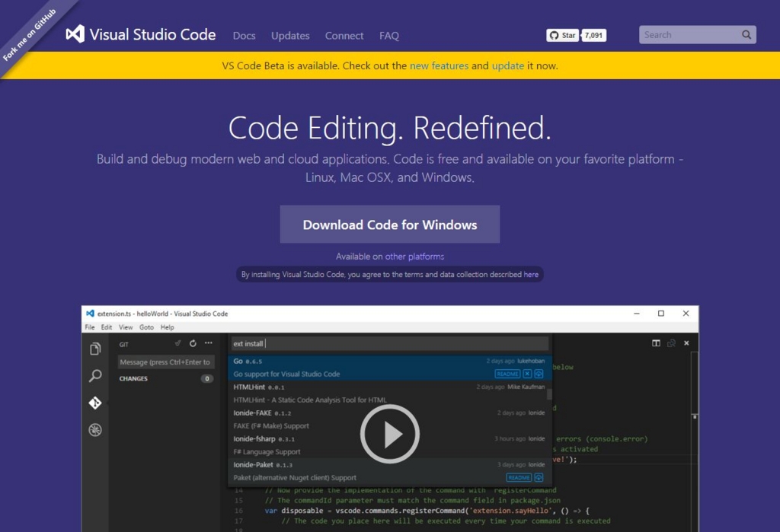This screenshot has width=780, height=532.
Task: Click the VS Code window title icon
Action: 90,314
